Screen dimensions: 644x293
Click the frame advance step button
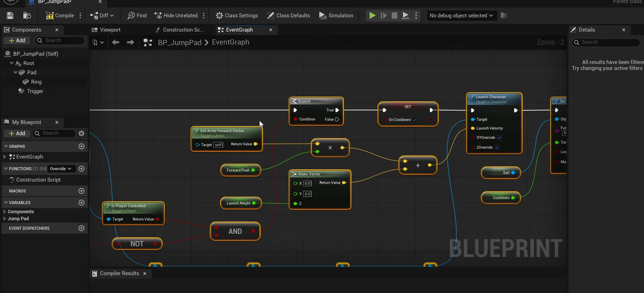384,16
